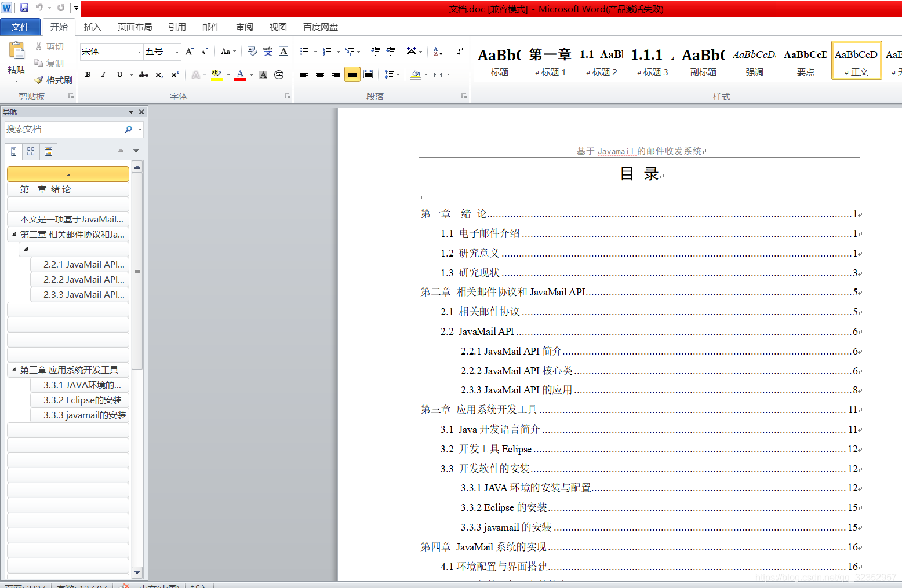Click the Subscript icon

pos(159,75)
